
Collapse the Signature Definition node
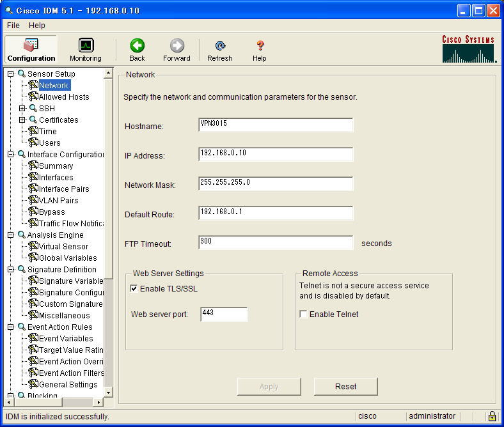(11, 270)
